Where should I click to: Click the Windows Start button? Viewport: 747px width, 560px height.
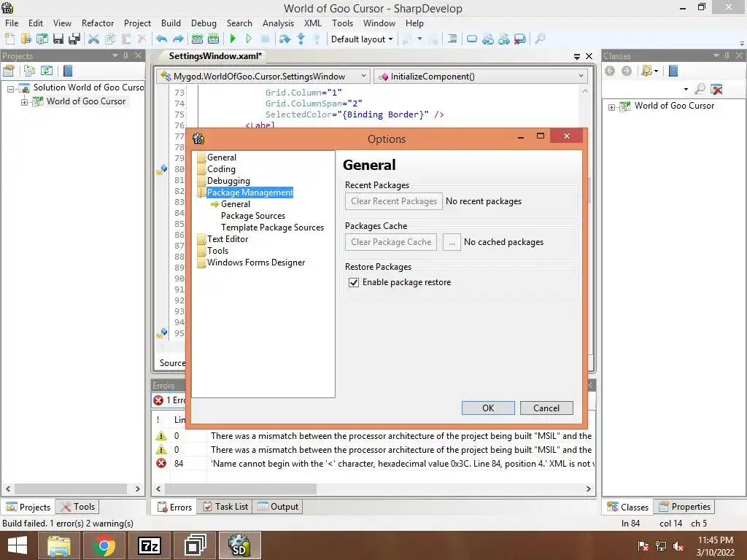18,545
